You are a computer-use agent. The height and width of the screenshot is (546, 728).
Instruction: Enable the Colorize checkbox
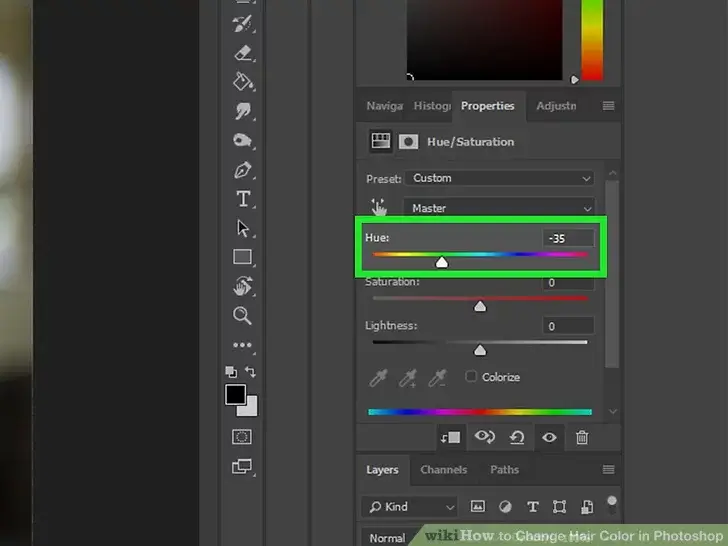pos(472,377)
